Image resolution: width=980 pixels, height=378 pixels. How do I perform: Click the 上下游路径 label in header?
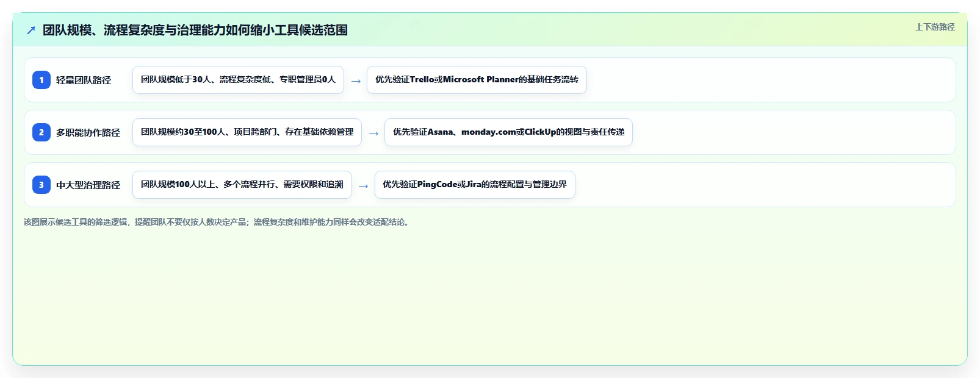click(935, 27)
